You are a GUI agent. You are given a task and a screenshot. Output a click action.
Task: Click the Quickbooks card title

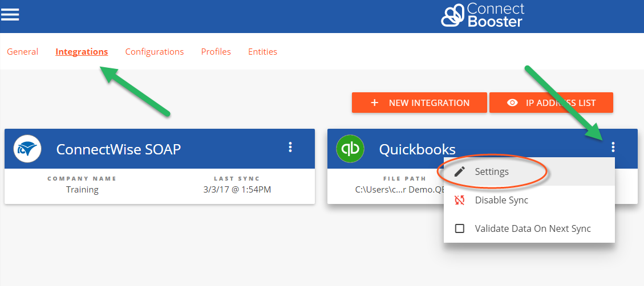[418, 149]
